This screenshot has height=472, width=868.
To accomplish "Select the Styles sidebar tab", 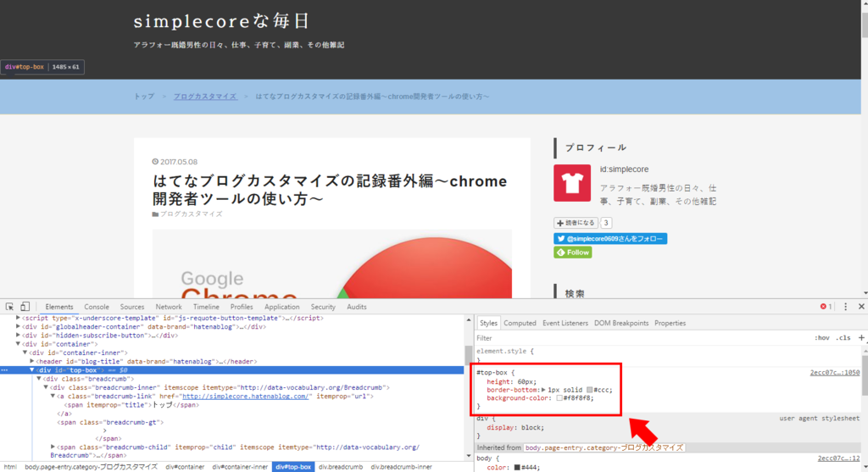I will point(488,323).
